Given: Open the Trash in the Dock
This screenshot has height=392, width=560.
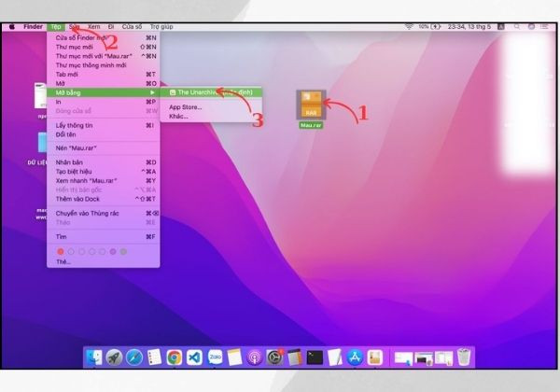Looking at the screenshot, I should [x=464, y=357].
